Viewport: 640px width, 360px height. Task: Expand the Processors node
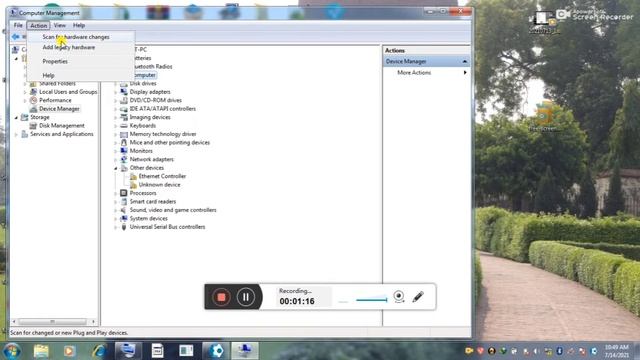click(x=116, y=193)
